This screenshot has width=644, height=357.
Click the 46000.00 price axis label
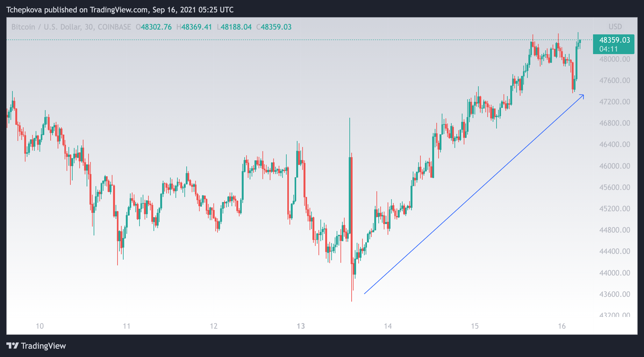click(x=614, y=166)
